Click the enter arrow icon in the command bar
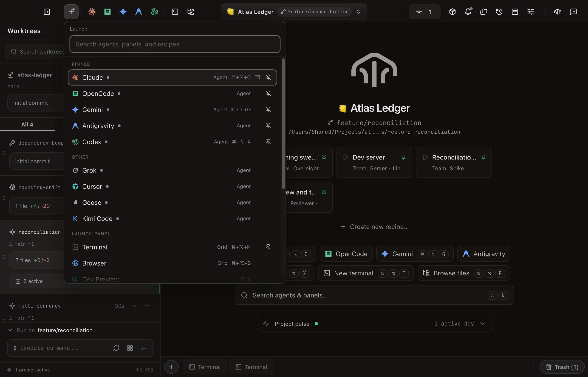The image size is (588, 377). click(144, 348)
